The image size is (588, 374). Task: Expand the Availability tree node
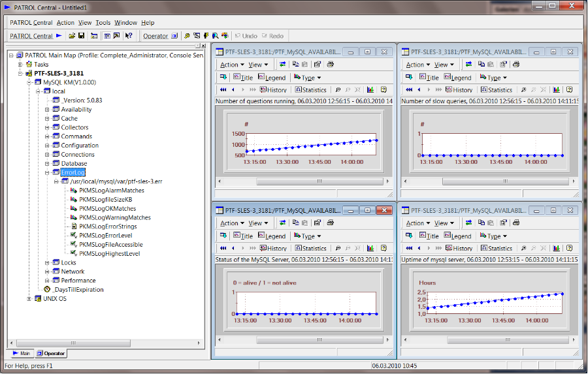[x=47, y=110]
